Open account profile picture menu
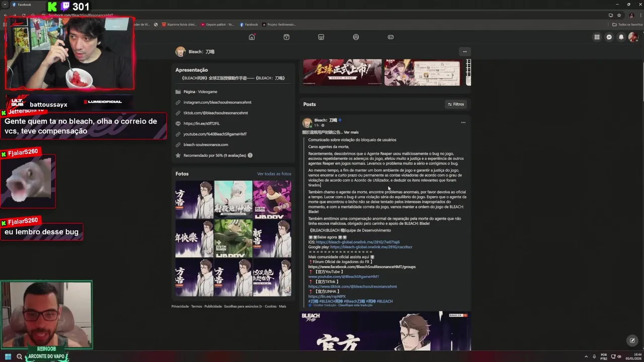This screenshot has width=644, height=362. coord(633,37)
